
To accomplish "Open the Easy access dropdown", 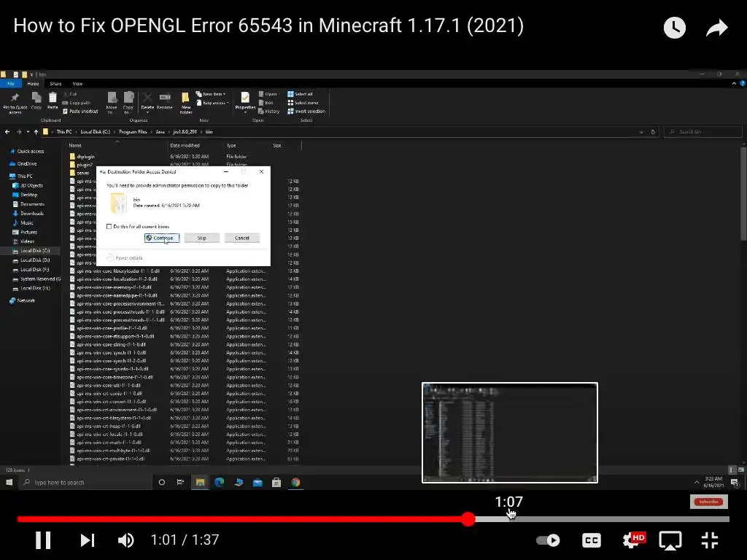I will [213, 103].
